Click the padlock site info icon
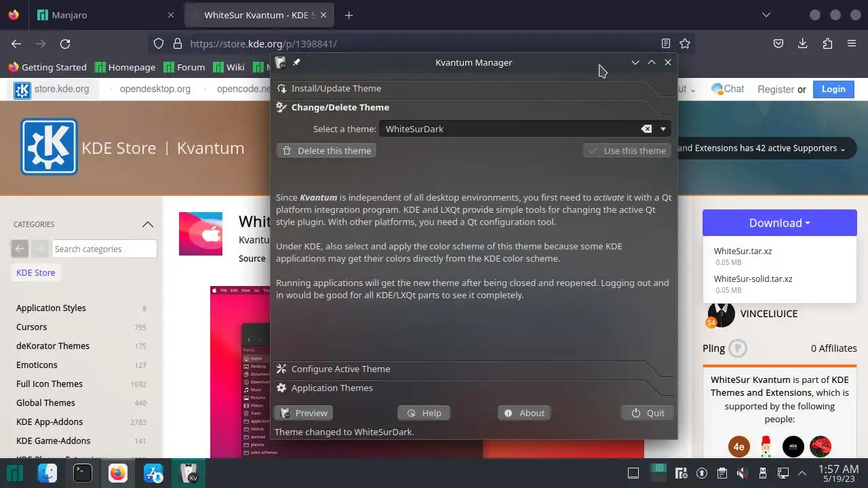 click(x=178, y=43)
